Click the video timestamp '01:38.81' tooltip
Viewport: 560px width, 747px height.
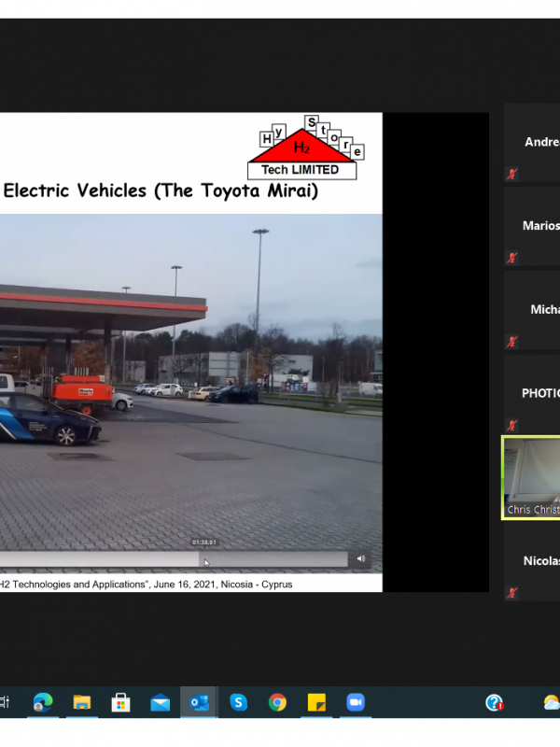(204, 543)
